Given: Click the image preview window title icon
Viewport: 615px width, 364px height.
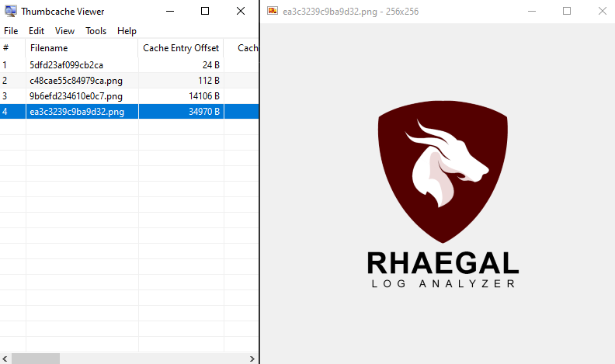Looking at the screenshot, I should [x=273, y=11].
